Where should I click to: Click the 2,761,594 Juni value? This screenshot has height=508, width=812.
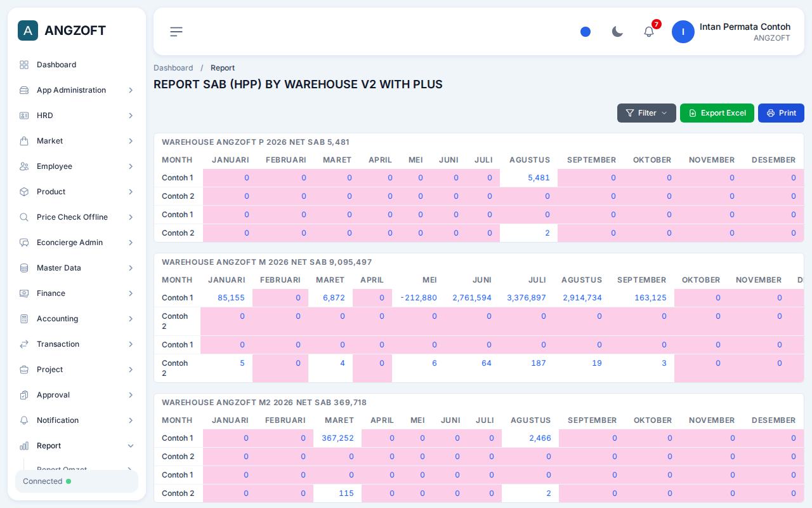point(472,298)
